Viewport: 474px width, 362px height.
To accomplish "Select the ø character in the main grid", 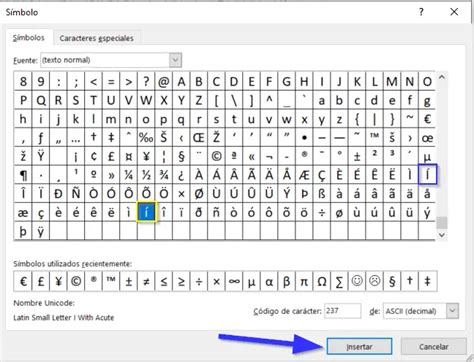I will pyautogui.click(x=339, y=213).
